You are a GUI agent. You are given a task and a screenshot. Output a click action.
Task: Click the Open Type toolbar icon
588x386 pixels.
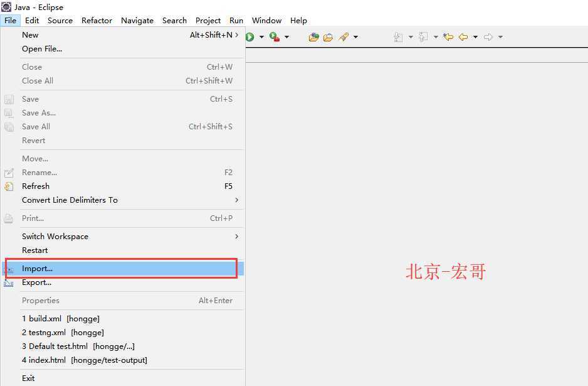314,37
